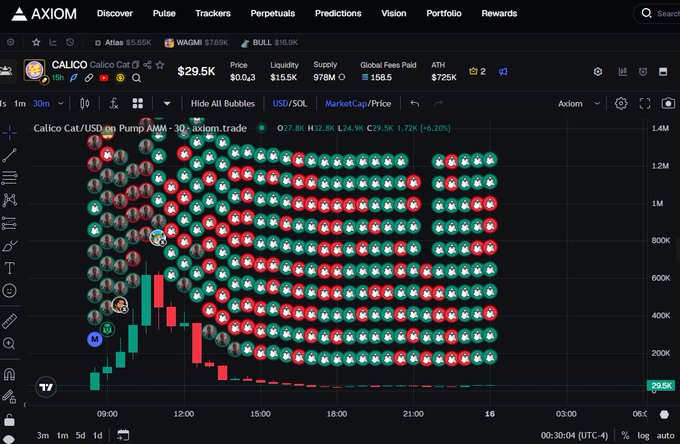Screen dimensions: 680x444
Task: Click Hide All Bubbles
Action: (x=223, y=104)
